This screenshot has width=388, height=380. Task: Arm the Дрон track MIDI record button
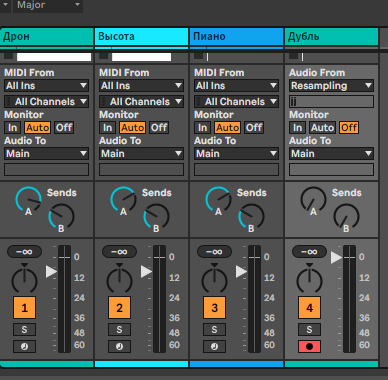click(24, 346)
